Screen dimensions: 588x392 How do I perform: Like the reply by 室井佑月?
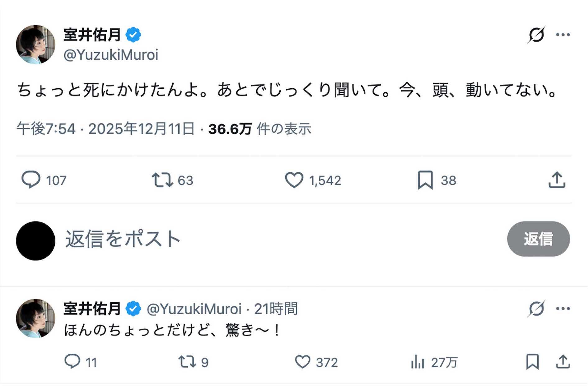click(x=303, y=362)
